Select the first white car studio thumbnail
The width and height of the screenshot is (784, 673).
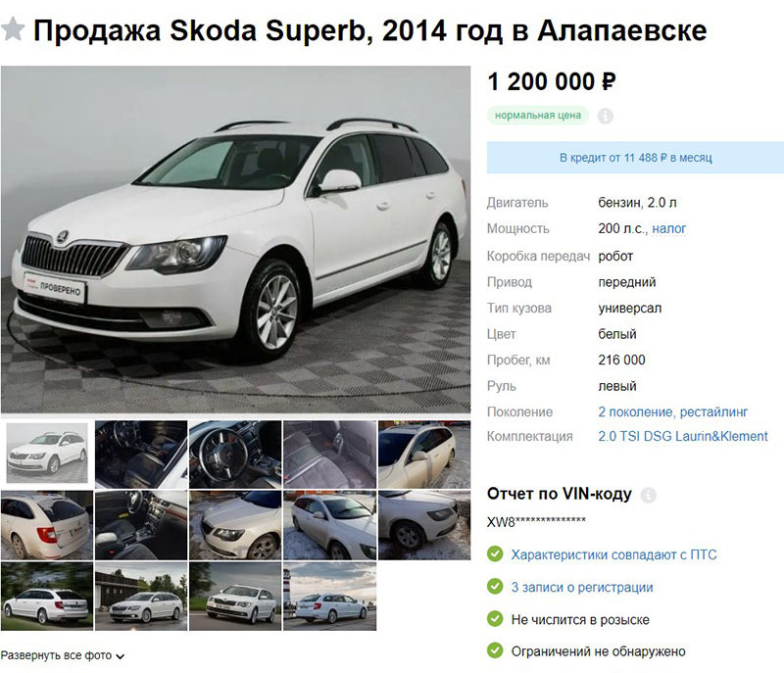tap(47, 454)
